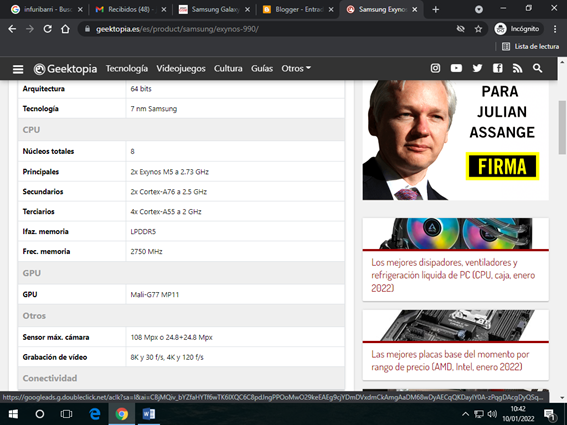Select the '2750 MHz' memory frequency value
567x425 pixels.
[146, 251]
